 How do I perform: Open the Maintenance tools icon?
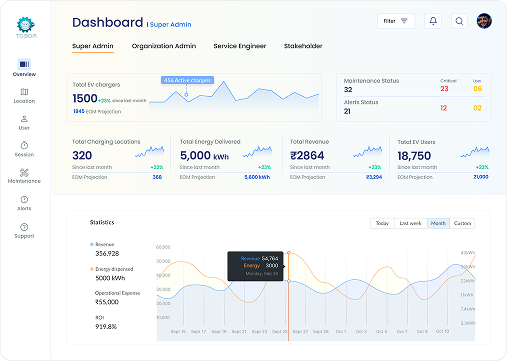click(x=24, y=172)
